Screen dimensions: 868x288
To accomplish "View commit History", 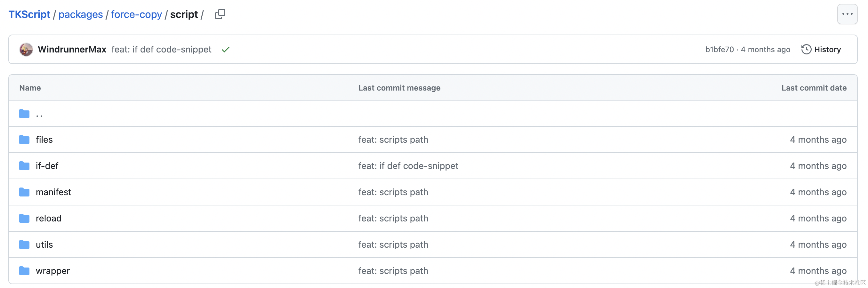I will [x=821, y=50].
